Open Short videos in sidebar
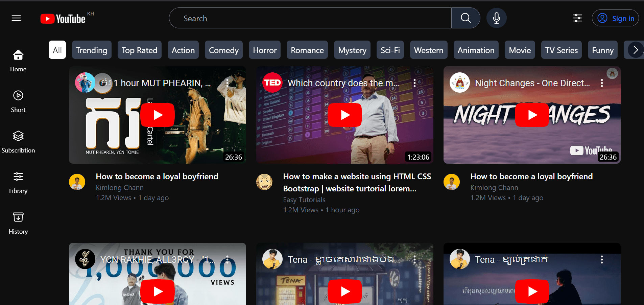 18,101
